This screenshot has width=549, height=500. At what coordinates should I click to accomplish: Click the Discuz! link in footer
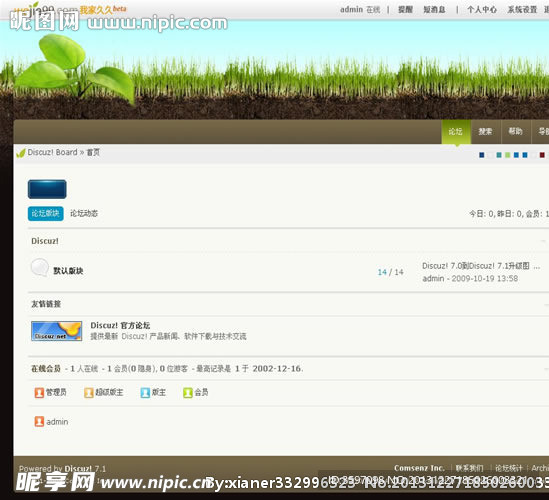coord(78,468)
